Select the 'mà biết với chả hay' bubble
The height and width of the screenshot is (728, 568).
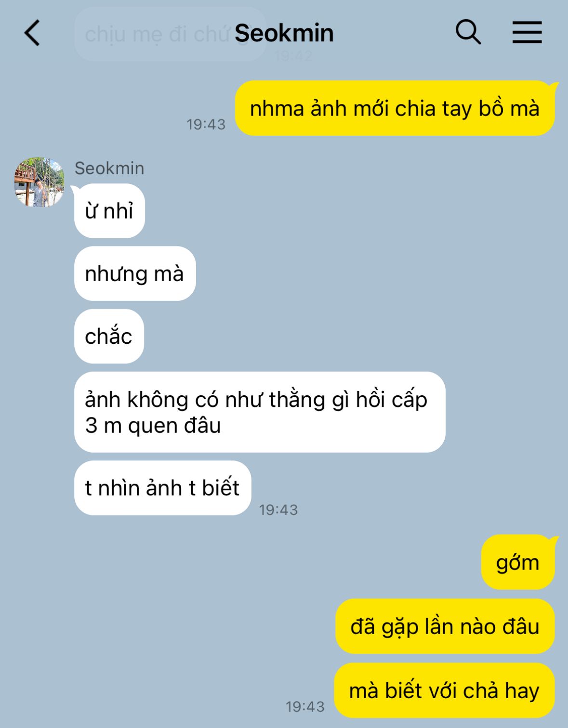click(444, 690)
